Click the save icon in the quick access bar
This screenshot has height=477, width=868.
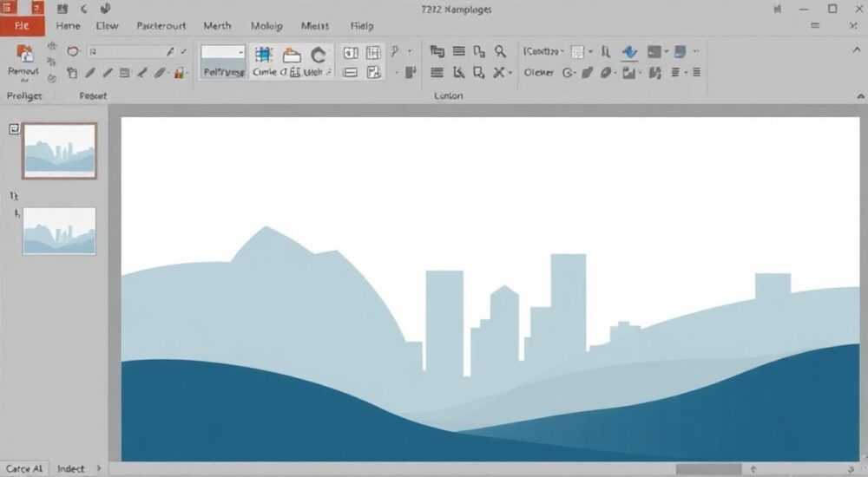62,9
